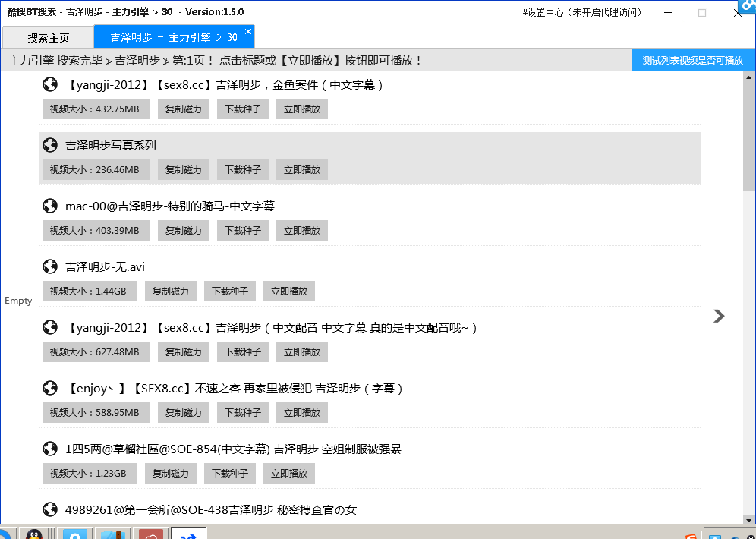Play the 1.23GB result immediately
The image size is (756, 539).
pyautogui.click(x=289, y=474)
